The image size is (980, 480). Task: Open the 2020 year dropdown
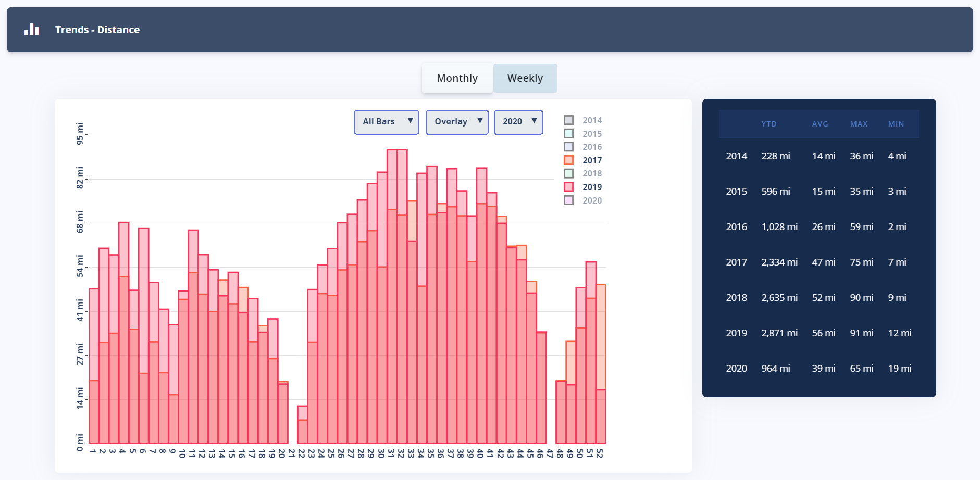pos(518,122)
